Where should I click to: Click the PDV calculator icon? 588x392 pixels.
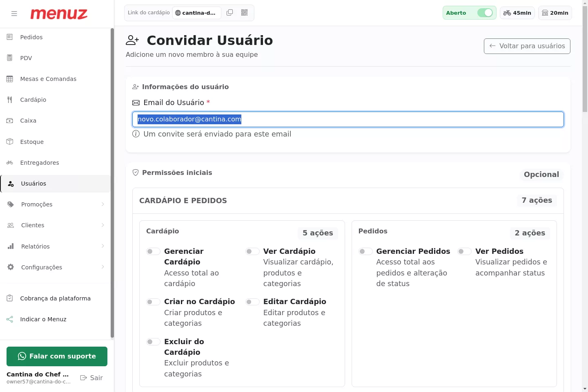coord(10,58)
